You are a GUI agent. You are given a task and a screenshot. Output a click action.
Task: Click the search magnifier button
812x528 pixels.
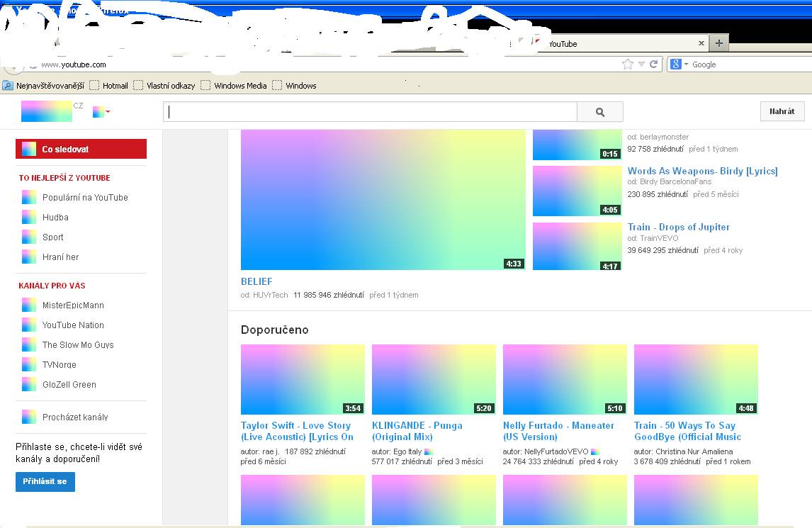coord(599,112)
